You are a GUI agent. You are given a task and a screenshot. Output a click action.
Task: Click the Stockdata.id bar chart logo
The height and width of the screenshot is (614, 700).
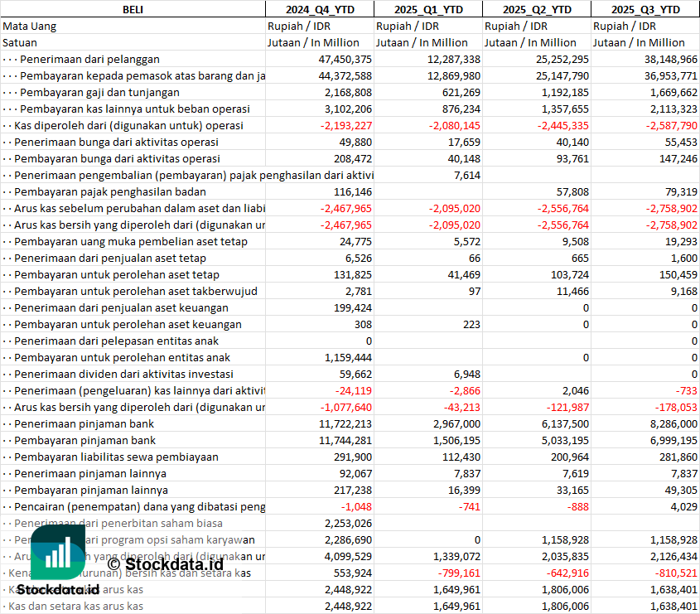coord(57,552)
